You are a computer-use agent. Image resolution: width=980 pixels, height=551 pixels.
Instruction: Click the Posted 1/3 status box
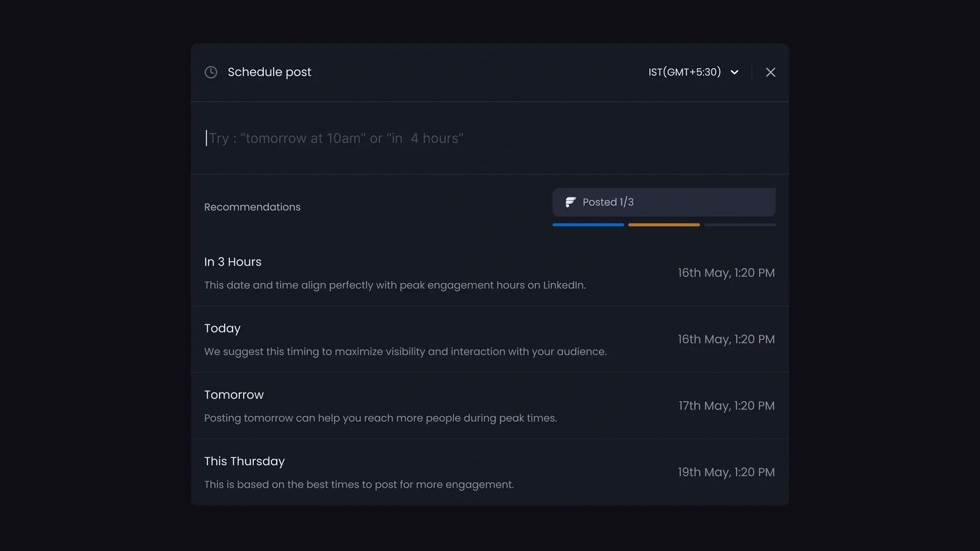click(664, 202)
